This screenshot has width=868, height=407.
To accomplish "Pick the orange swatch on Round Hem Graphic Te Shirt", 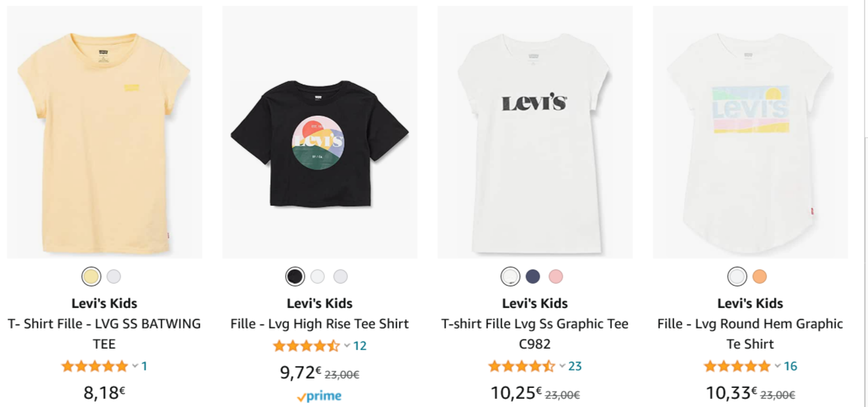I will click(760, 276).
